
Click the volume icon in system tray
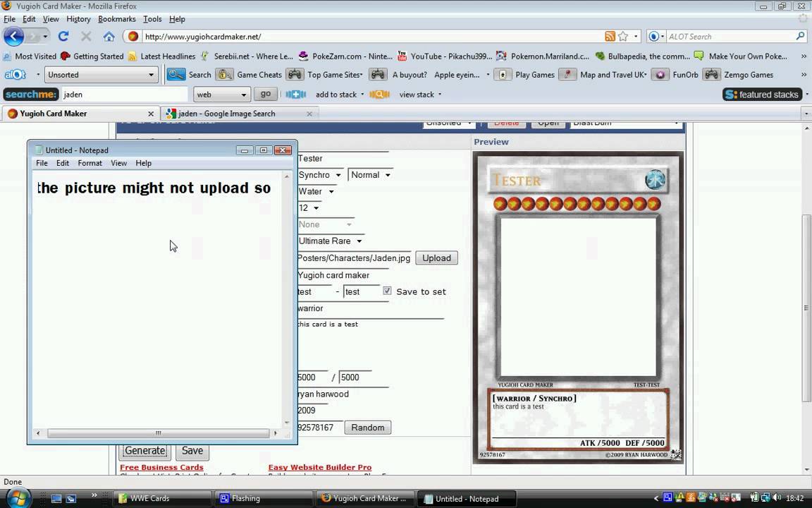(777, 497)
